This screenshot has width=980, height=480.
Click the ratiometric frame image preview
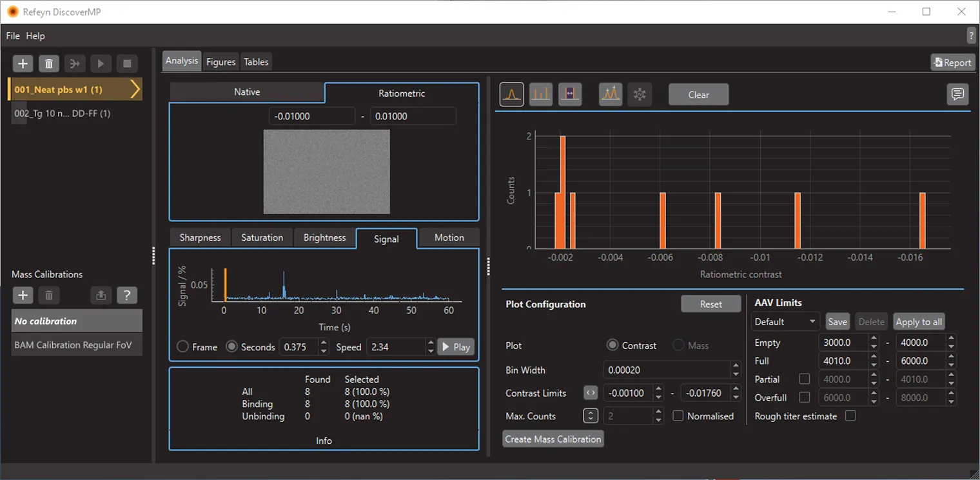click(x=326, y=172)
